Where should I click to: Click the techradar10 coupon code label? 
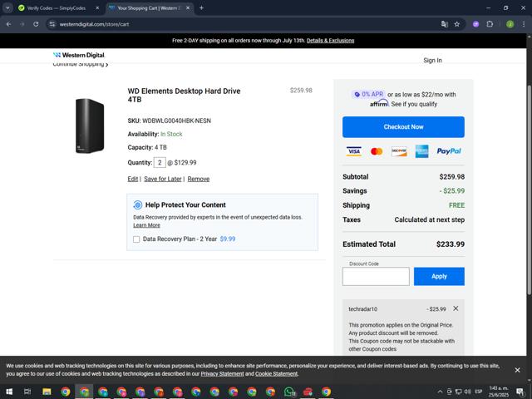(x=362, y=308)
